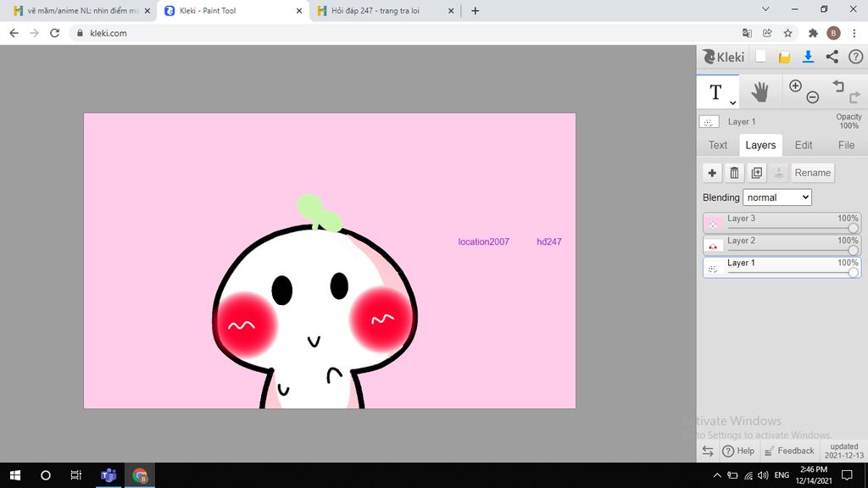
Task: Download the image with the blue arrow
Action: (808, 57)
